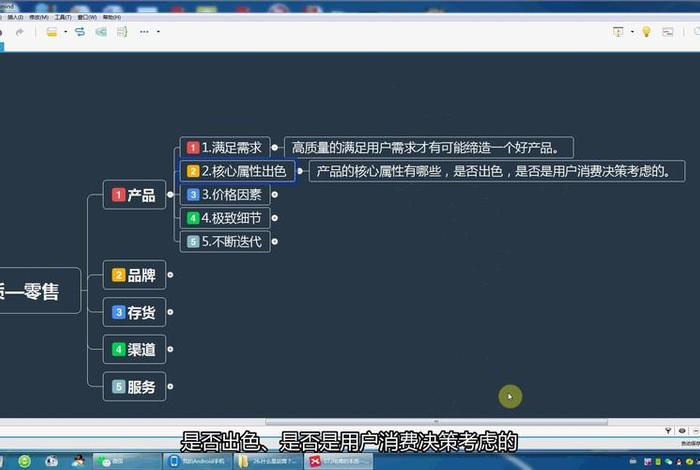Collapse the 产品 branch via its circle

[x=170, y=194]
